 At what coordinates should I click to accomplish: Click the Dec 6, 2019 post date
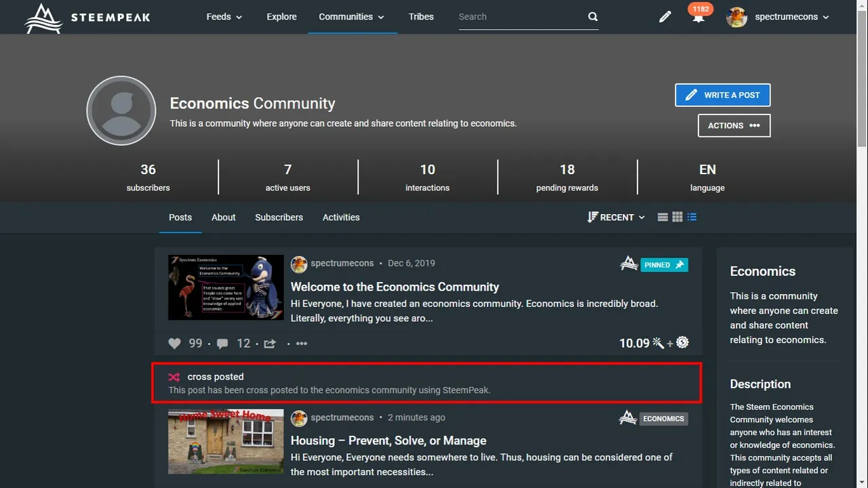(x=412, y=264)
